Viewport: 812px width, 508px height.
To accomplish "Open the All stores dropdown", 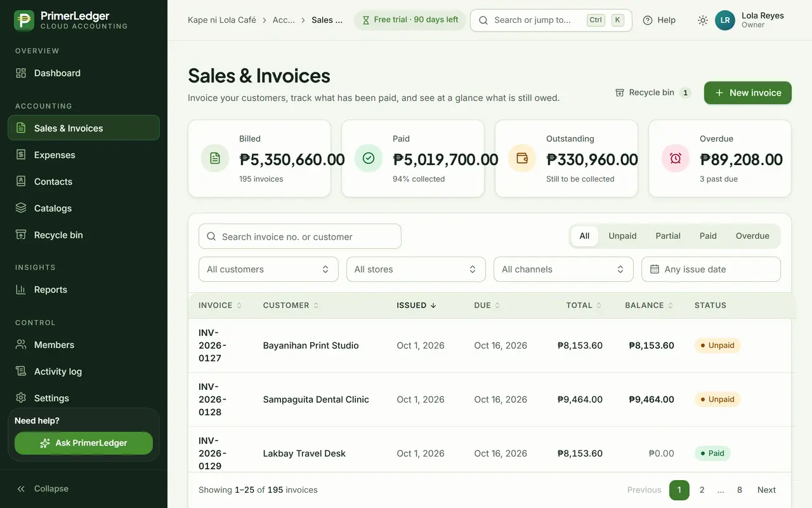I will tap(416, 269).
